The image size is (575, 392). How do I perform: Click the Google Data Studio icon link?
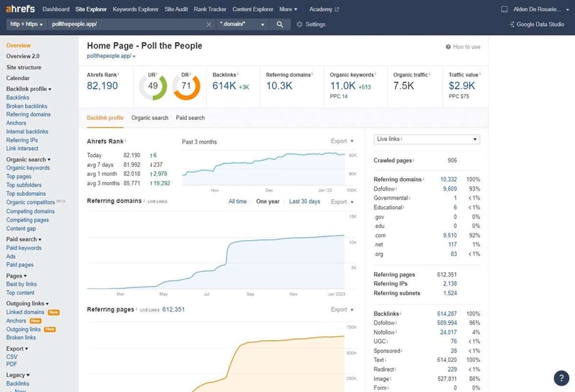(512, 25)
